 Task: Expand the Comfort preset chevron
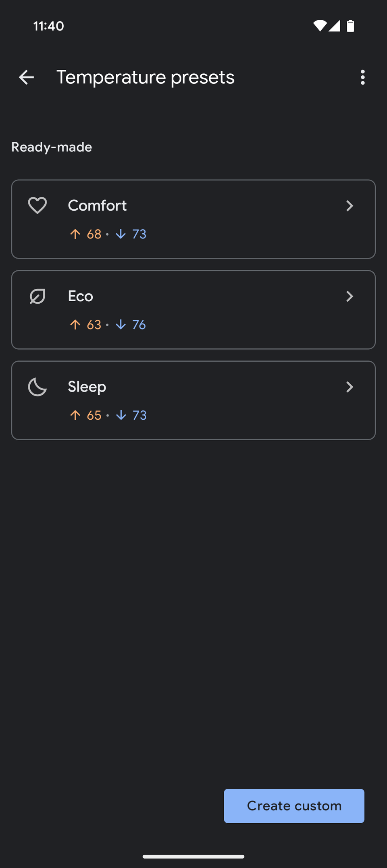350,206
